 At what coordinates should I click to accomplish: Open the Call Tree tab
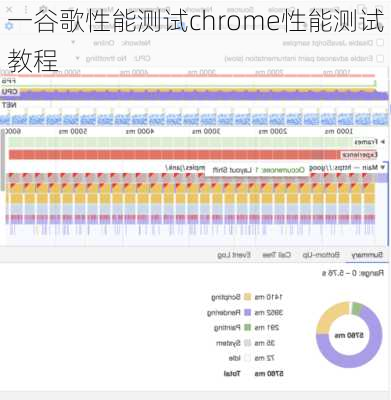click(x=276, y=255)
